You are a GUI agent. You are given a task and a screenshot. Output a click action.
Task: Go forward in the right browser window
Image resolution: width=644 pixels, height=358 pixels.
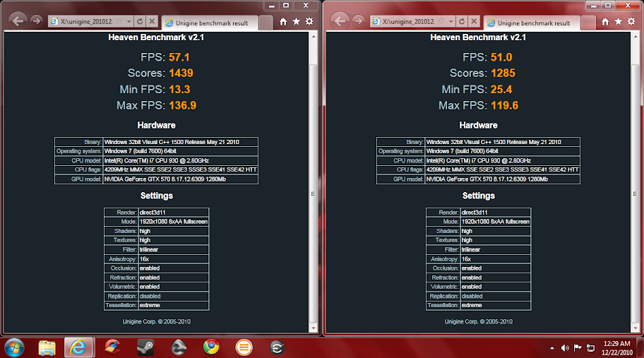tap(358, 21)
